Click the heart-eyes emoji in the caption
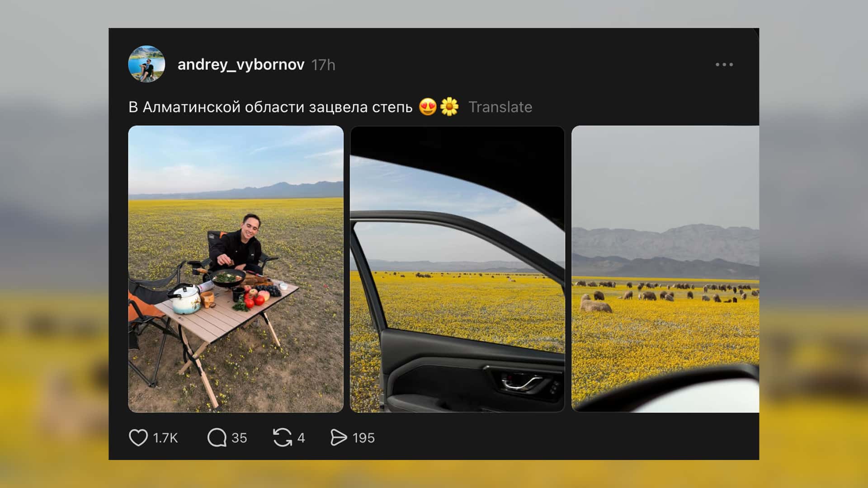This screenshot has height=488, width=868. (428, 107)
